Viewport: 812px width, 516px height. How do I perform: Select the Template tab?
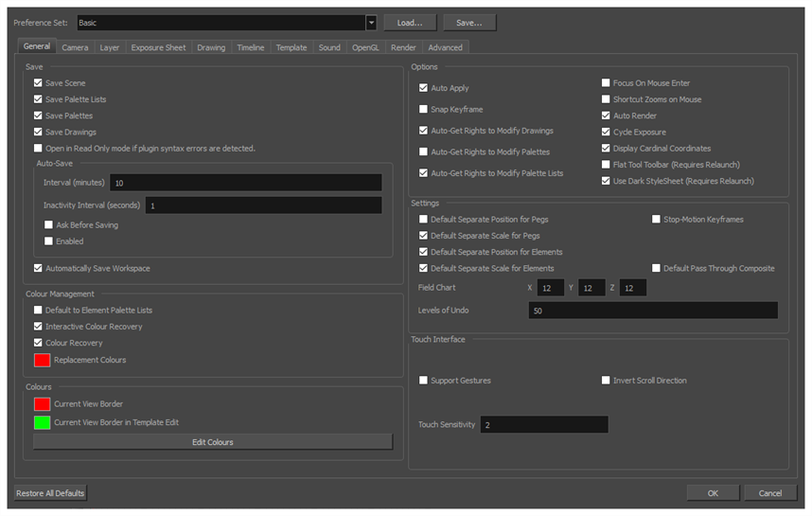[x=291, y=47]
